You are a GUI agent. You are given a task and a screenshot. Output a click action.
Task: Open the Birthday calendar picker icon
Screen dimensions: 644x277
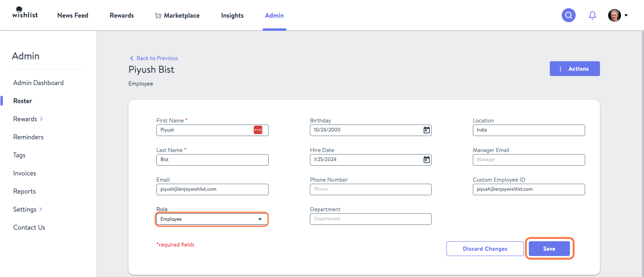427,130
